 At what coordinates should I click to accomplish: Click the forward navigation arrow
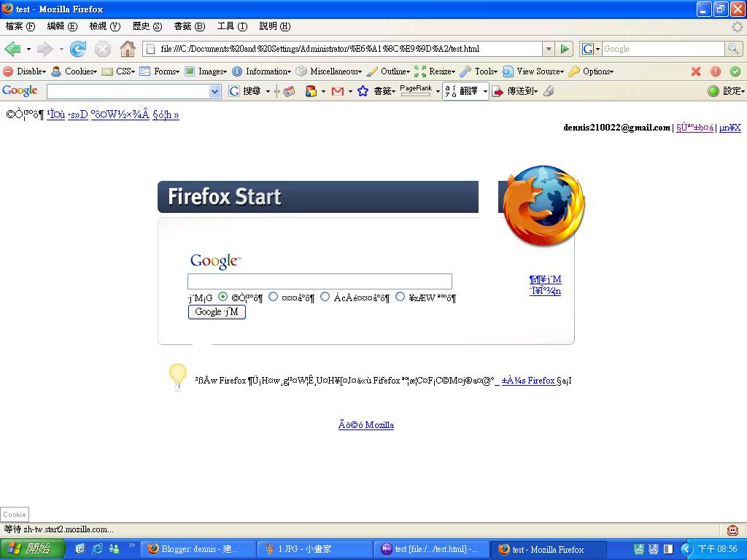coord(44,49)
